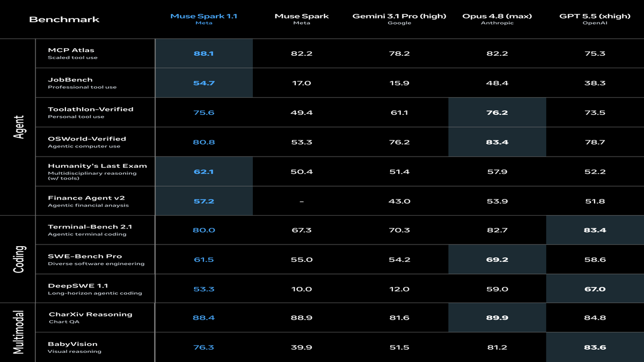Select the 88.9 CharXiv Reasoning score
The image size is (644, 362).
pos(302,318)
